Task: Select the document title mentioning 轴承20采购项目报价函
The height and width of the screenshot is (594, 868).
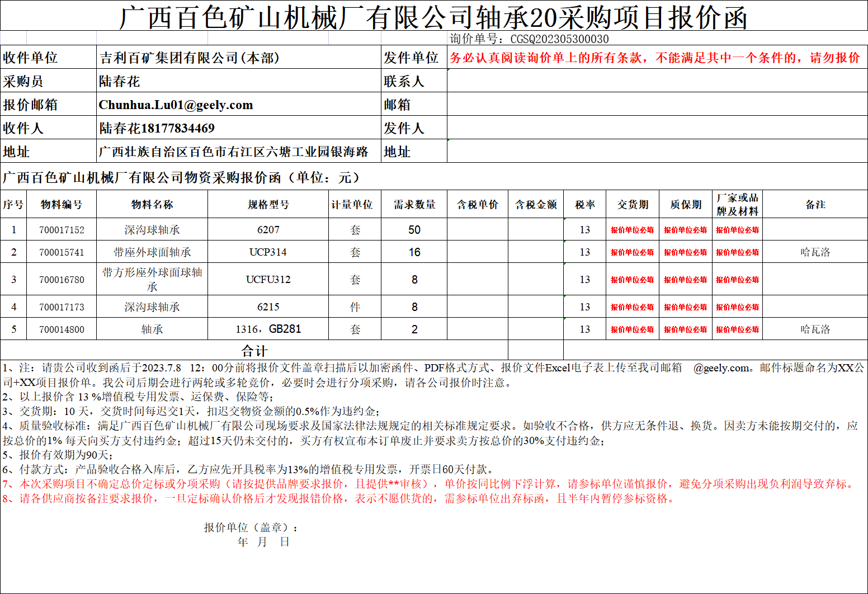Action: click(433, 17)
